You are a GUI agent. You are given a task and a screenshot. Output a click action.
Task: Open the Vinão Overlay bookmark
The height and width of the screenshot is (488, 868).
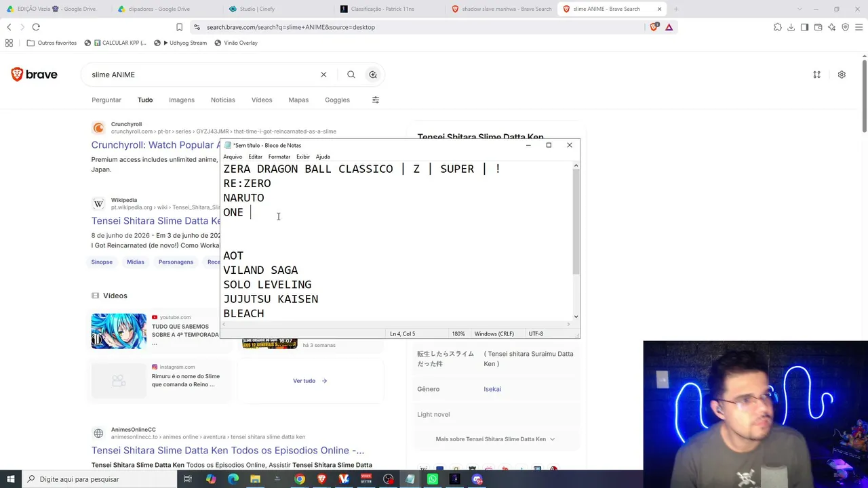pyautogui.click(x=235, y=43)
